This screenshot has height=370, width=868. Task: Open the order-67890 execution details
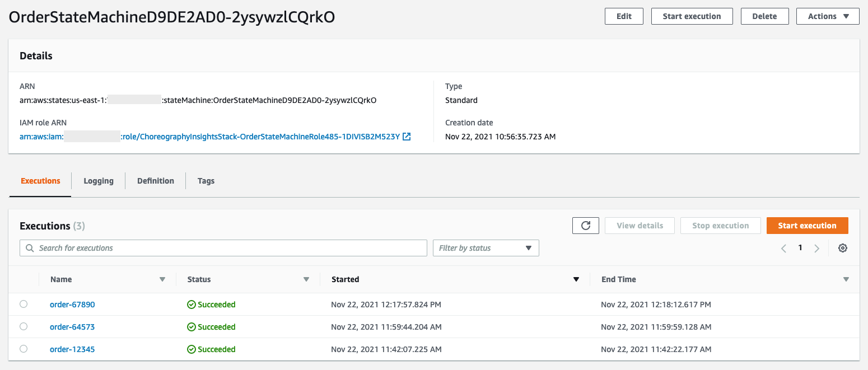(72, 304)
